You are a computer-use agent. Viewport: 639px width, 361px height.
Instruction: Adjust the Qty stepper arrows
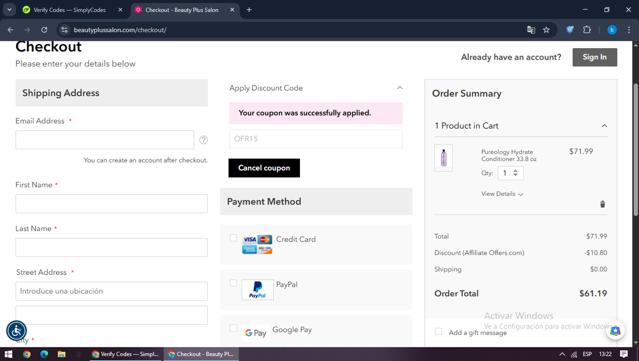516,173
